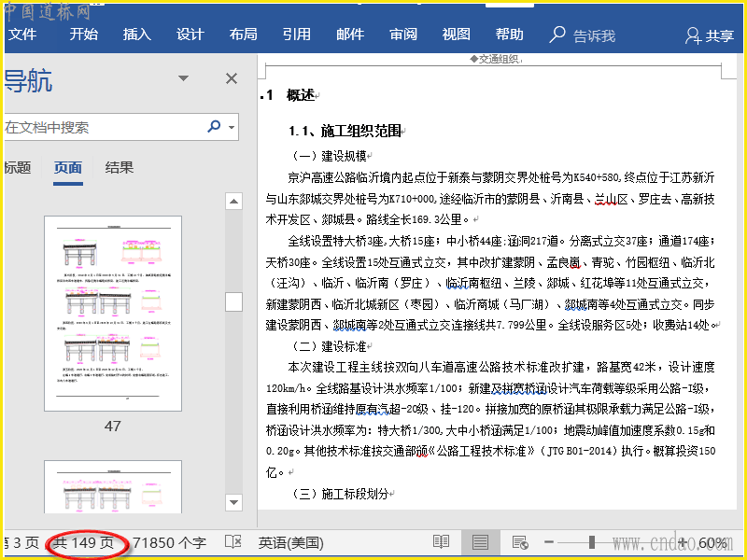Click the 在文档中搜索 search field
The height and width of the screenshot is (560, 747).
pyautogui.click(x=103, y=127)
